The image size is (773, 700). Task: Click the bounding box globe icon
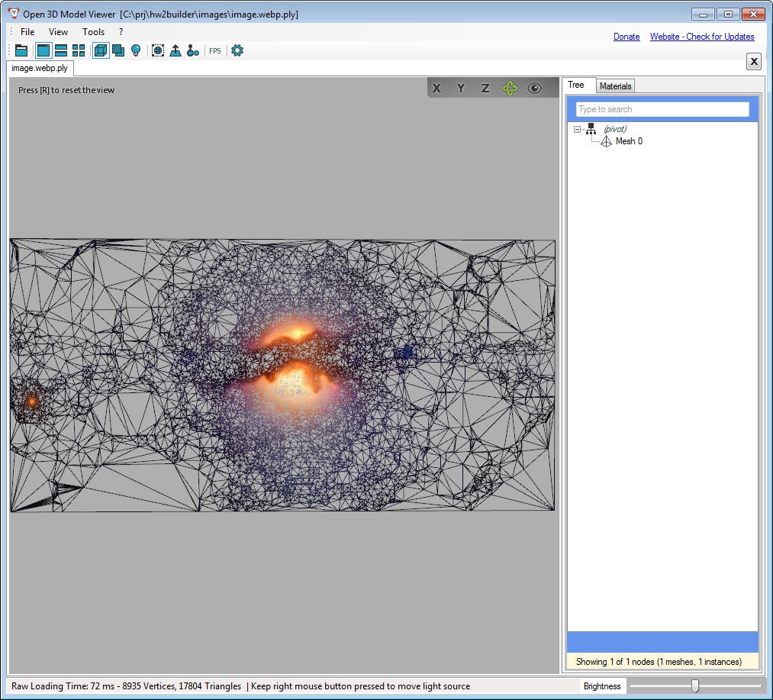point(158,50)
